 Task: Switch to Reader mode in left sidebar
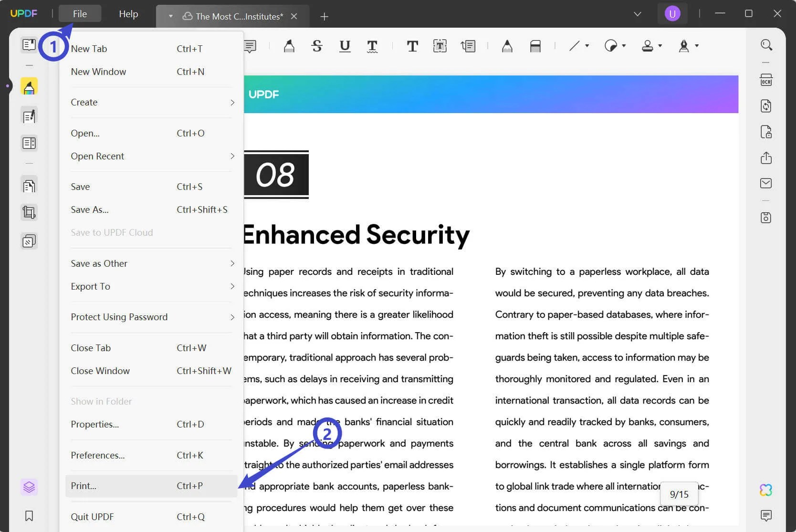point(29,44)
